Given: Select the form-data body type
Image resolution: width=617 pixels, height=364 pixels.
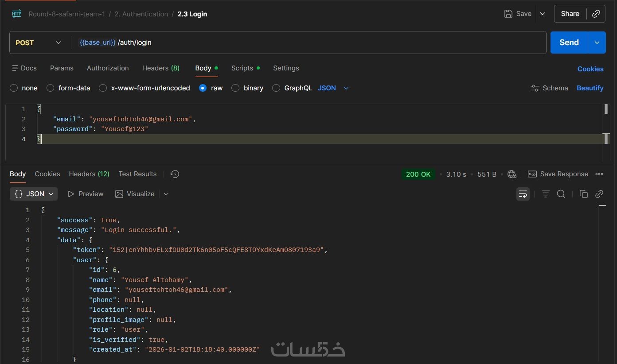Looking at the screenshot, I should pyautogui.click(x=51, y=88).
